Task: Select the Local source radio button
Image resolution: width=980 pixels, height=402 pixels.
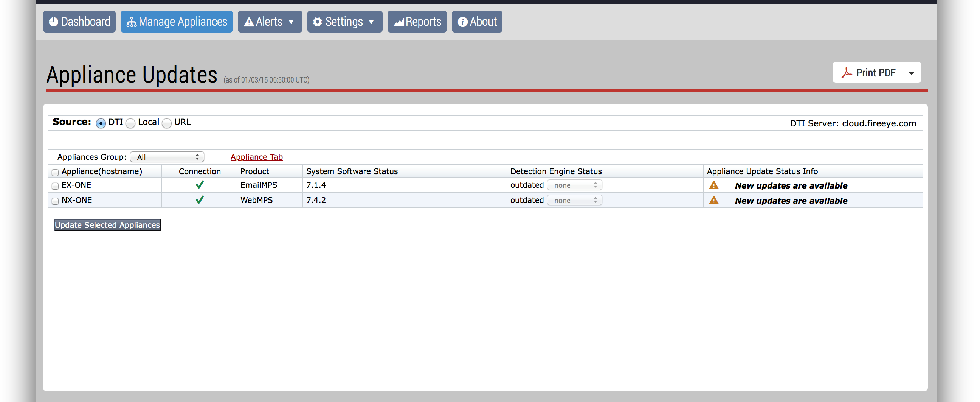Action: (x=130, y=123)
